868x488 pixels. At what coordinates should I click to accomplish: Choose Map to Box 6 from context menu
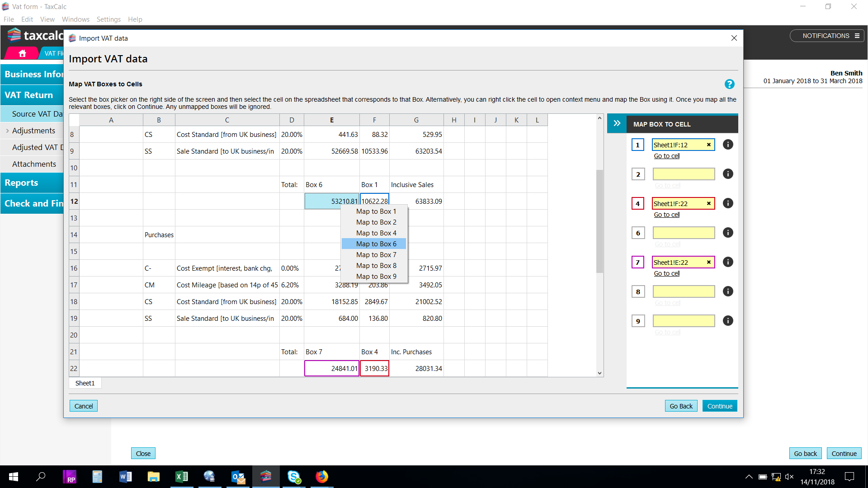pos(376,244)
